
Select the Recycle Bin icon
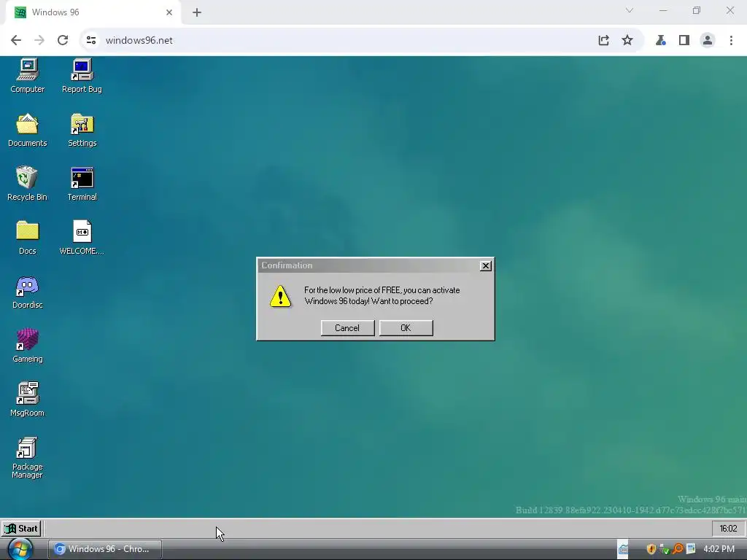click(27, 184)
